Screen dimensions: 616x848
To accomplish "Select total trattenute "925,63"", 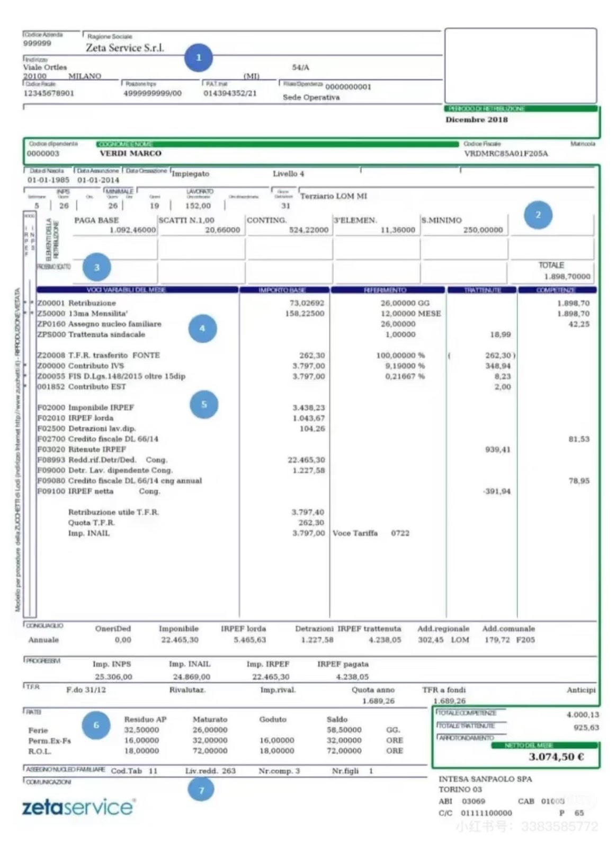I will [x=586, y=728].
